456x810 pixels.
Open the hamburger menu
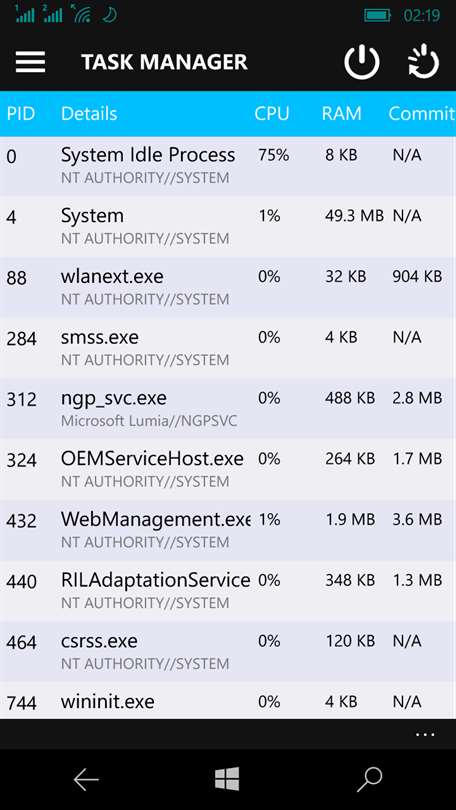(30, 62)
